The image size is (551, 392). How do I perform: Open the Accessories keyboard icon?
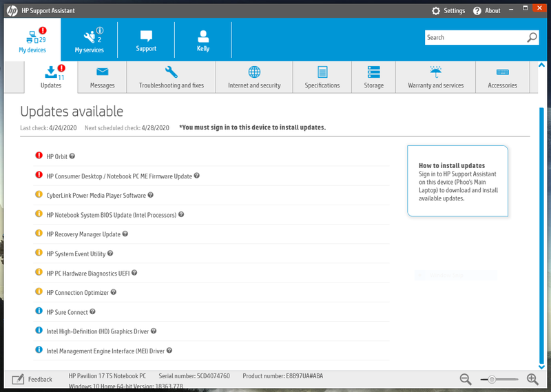pyautogui.click(x=502, y=72)
